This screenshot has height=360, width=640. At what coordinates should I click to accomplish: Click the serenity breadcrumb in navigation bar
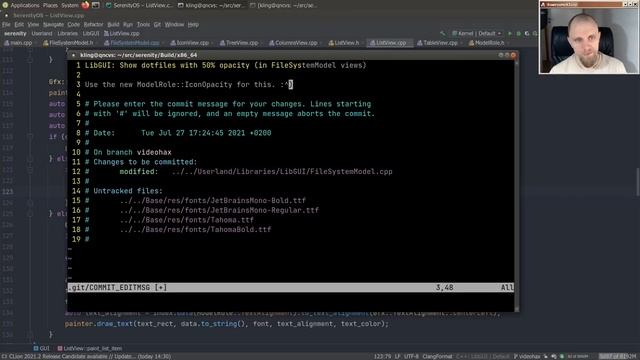15,33
